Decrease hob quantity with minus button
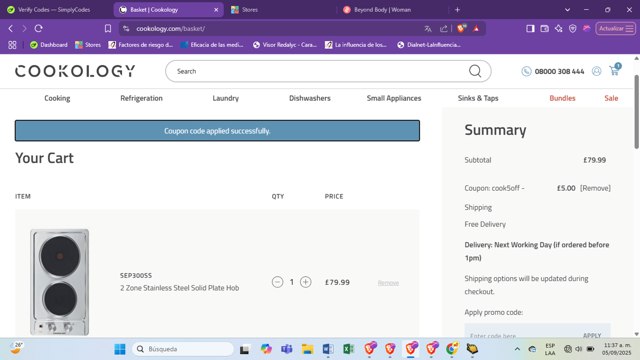Screen dimensions: 640x360 click(277, 282)
